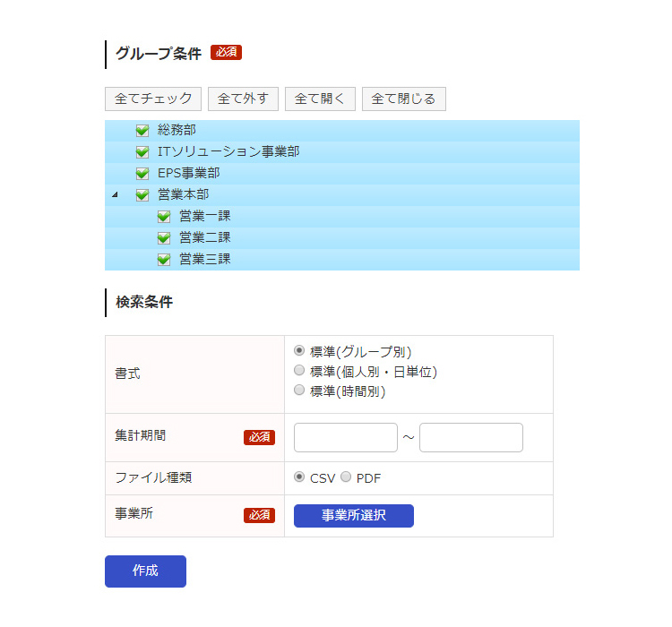
Task: Select 標準(個人別・日単位) format radio button
Action: coord(299,370)
